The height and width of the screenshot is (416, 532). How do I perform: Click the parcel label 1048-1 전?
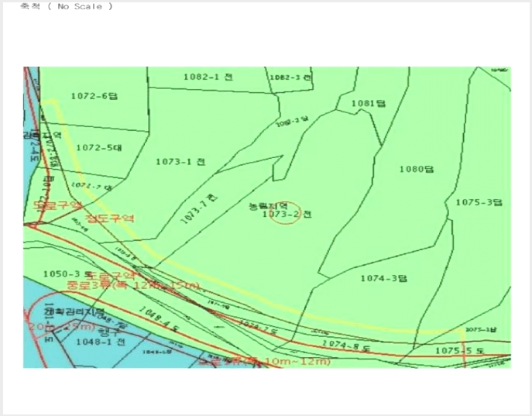tap(101, 342)
